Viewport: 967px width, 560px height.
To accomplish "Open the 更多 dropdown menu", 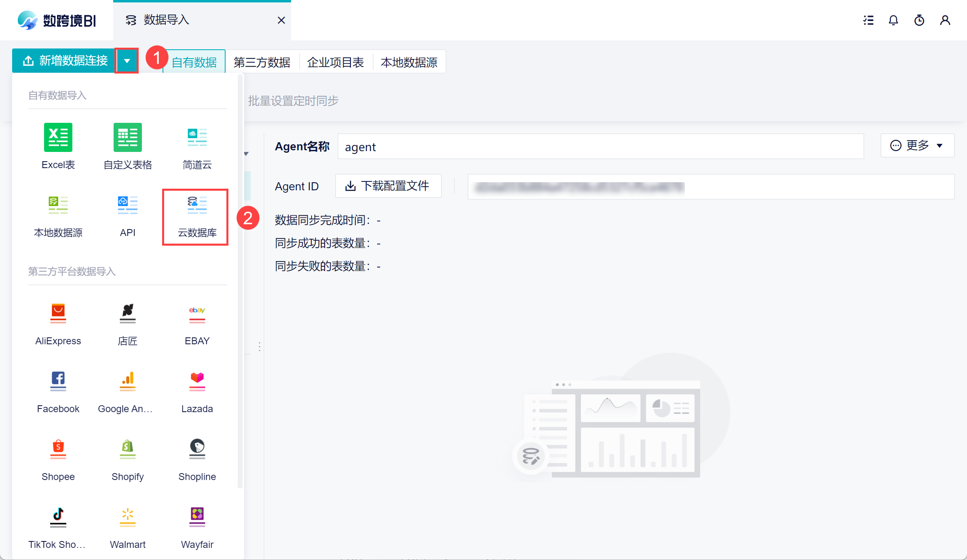I will coord(917,145).
